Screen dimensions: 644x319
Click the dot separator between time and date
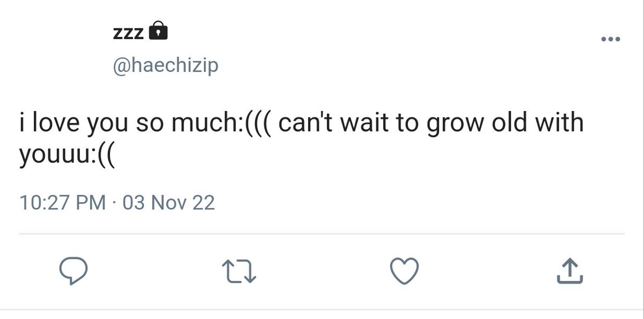[114, 204]
